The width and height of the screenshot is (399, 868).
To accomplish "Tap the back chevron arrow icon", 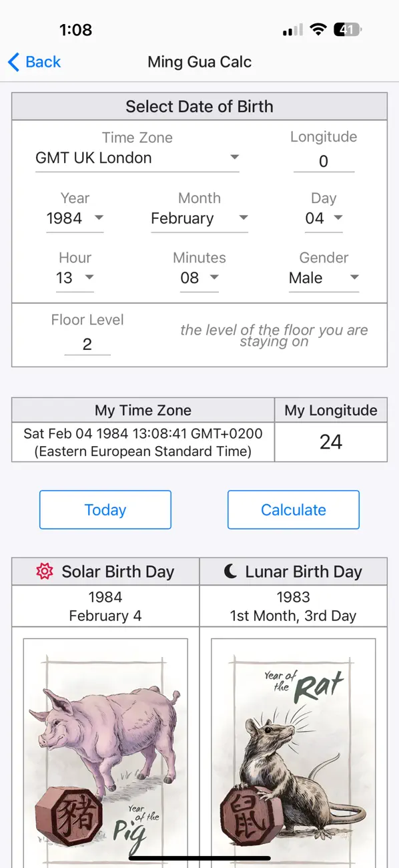I will (11, 61).
